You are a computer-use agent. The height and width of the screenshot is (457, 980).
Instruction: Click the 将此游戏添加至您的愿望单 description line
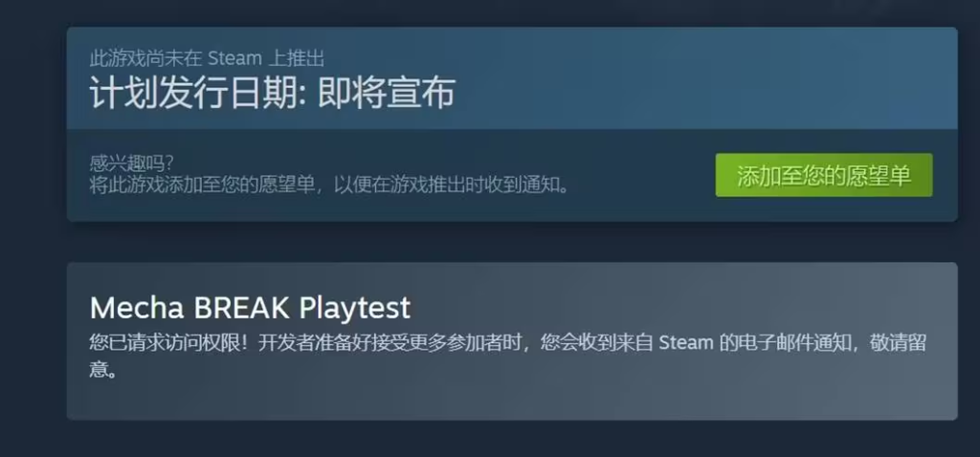(x=202, y=185)
